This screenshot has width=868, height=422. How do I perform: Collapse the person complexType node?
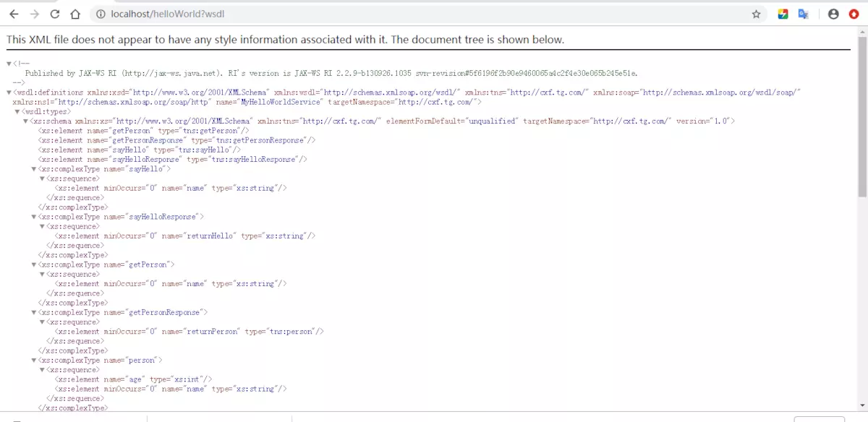[x=34, y=360]
